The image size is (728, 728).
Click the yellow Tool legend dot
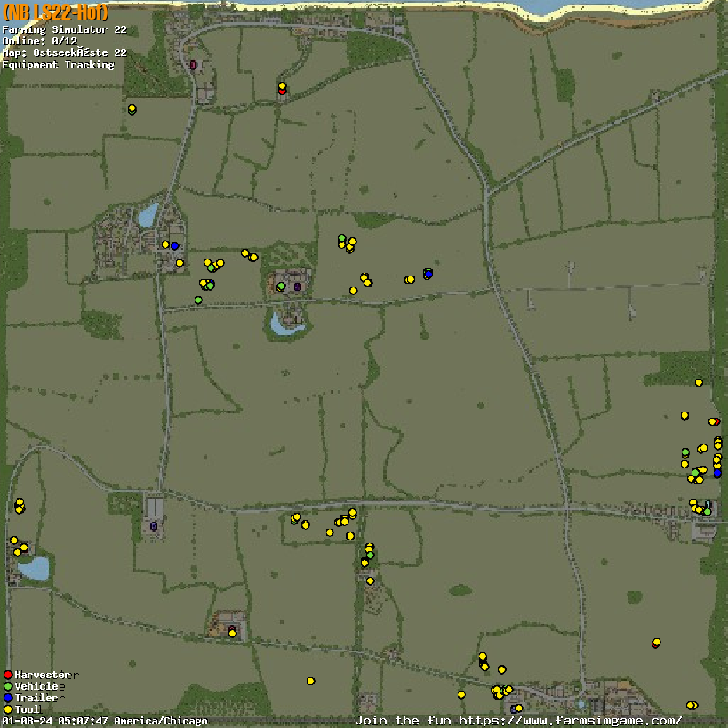8,709
